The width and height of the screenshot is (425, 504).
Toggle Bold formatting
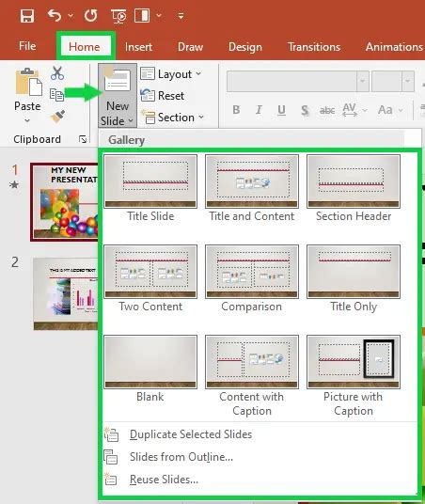236,110
